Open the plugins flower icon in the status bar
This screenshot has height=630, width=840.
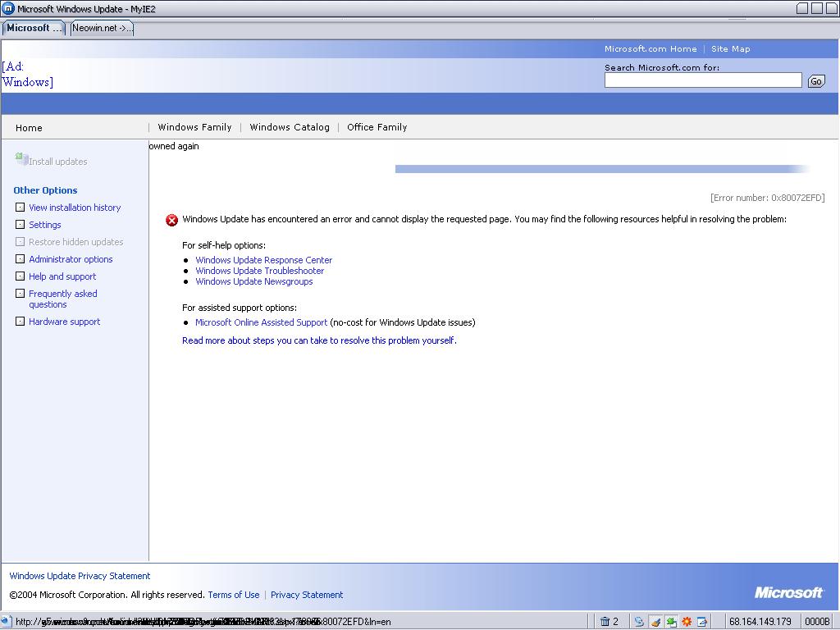(687, 621)
